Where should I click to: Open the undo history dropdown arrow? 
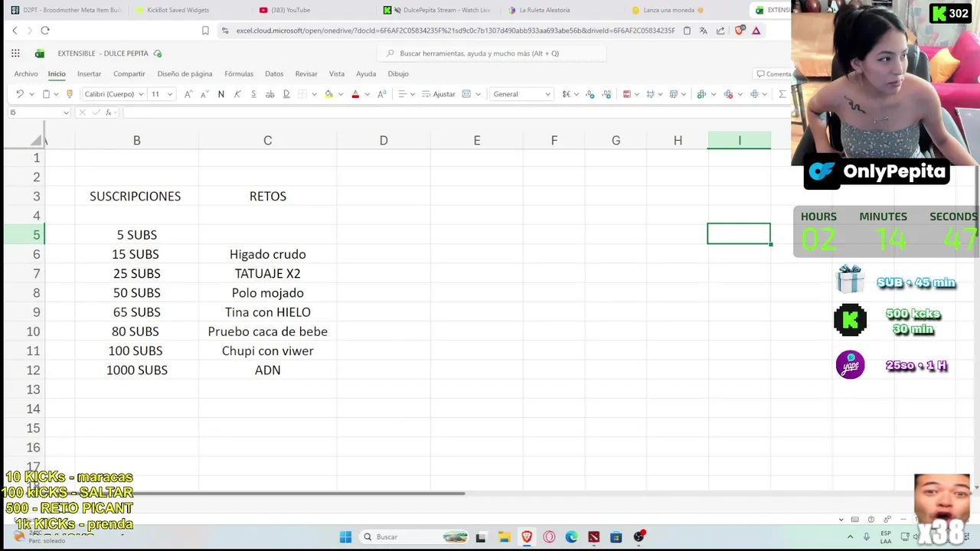pyautogui.click(x=31, y=94)
